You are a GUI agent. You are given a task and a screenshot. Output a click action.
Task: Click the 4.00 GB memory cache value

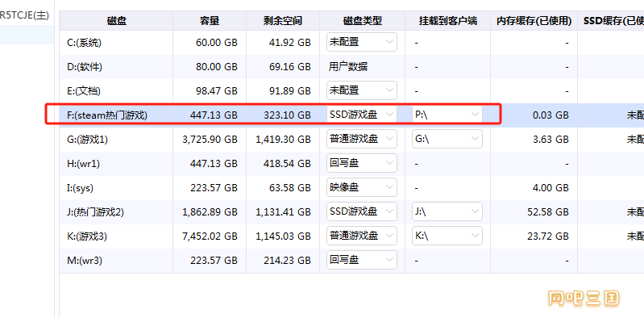551,187
